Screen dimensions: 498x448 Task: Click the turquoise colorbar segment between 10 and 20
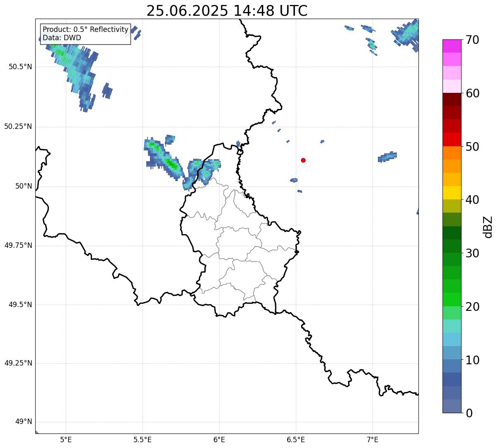coord(452,326)
